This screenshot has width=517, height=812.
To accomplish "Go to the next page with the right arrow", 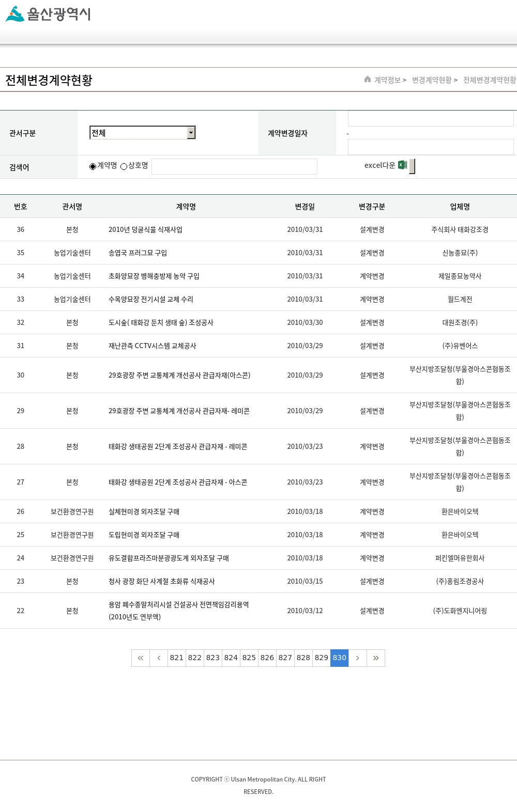I will (357, 658).
